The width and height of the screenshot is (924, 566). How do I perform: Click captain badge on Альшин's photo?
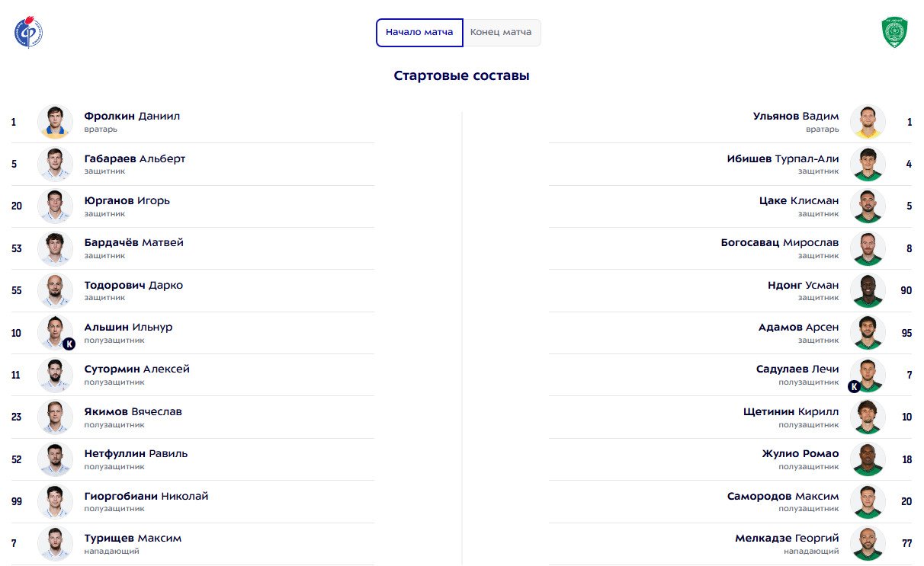click(x=69, y=344)
